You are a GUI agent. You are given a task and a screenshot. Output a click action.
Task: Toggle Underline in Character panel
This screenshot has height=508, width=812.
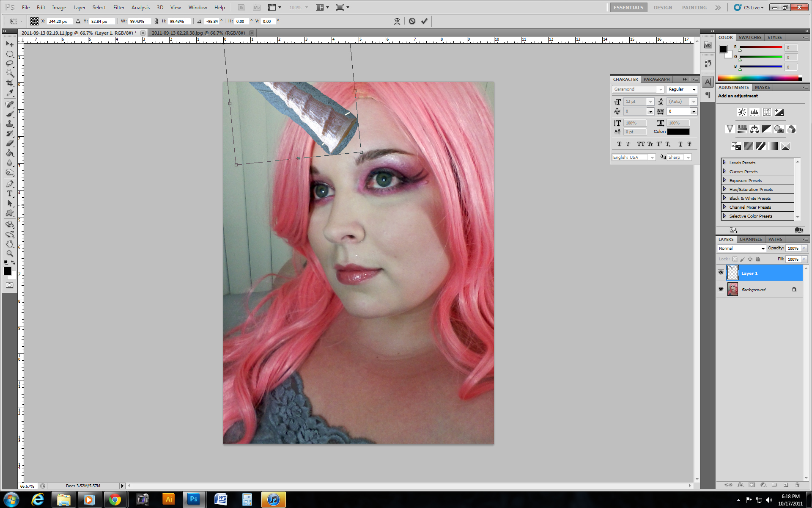pyautogui.click(x=680, y=144)
